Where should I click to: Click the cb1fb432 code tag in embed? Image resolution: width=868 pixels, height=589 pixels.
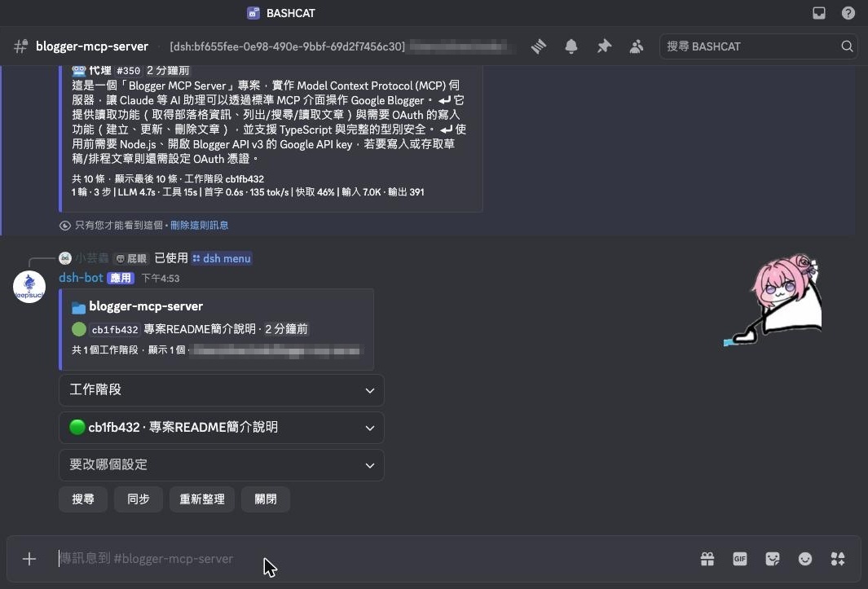(115, 329)
